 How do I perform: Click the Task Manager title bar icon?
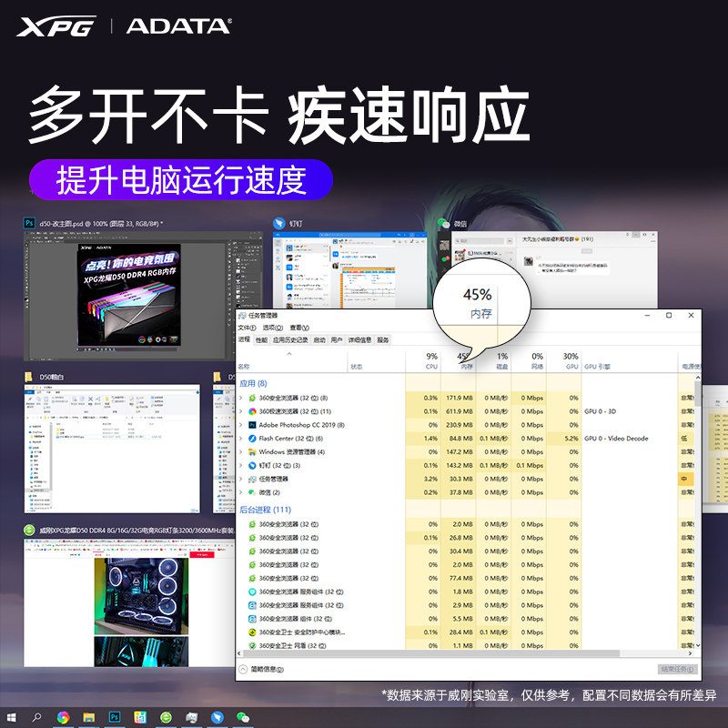coord(242,316)
